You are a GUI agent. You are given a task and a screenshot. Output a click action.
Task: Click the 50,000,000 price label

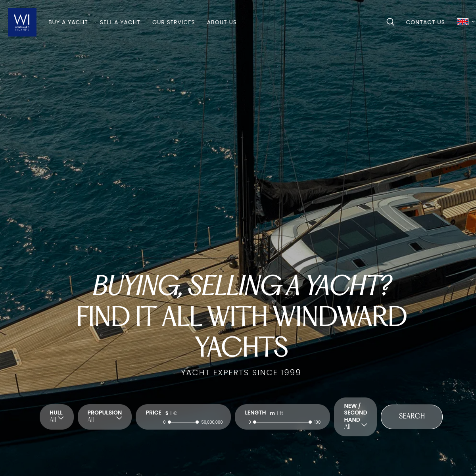click(212, 422)
